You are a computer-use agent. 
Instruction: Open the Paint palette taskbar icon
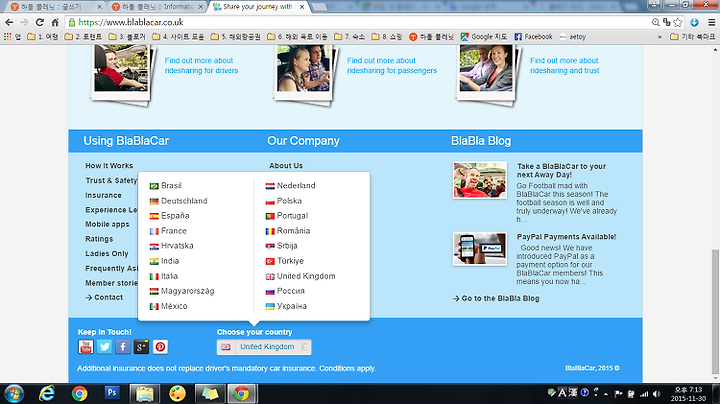click(x=177, y=394)
